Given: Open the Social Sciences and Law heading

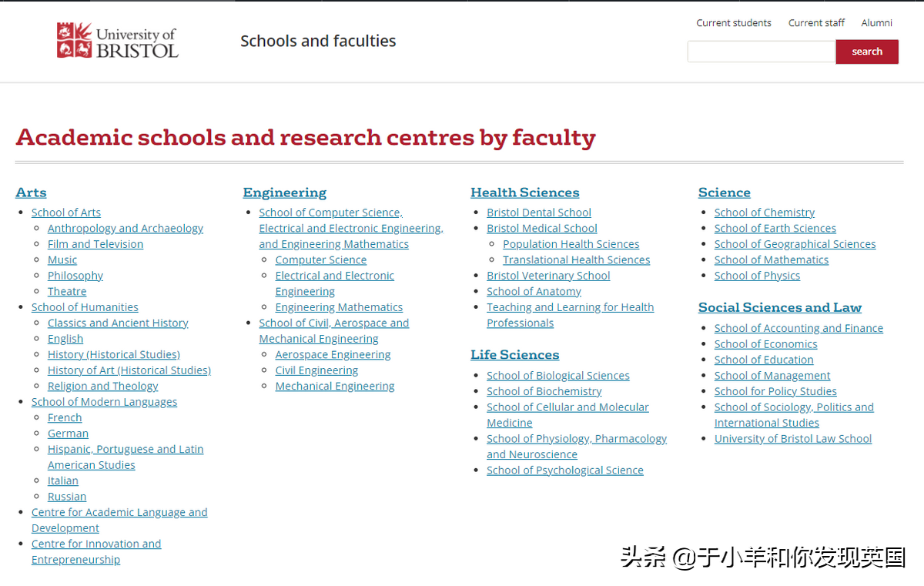Looking at the screenshot, I should pyautogui.click(x=780, y=307).
